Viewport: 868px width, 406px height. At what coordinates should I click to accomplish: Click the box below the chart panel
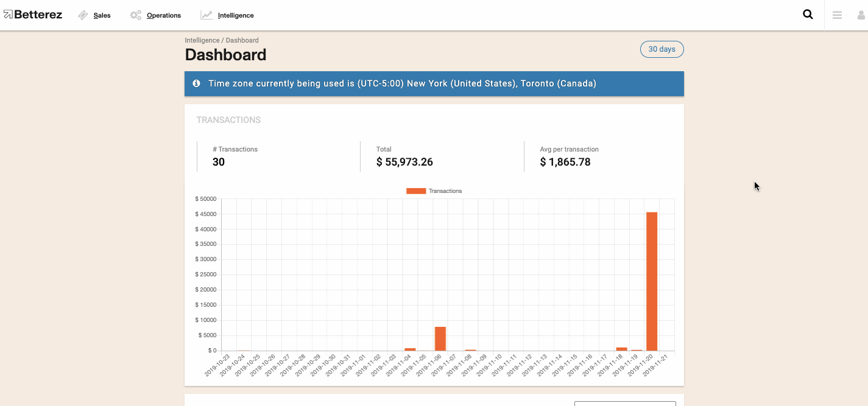click(x=625, y=404)
